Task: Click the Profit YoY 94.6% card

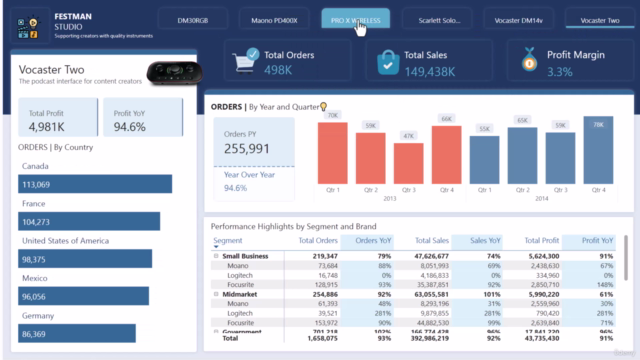Action: (x=143, y=117)
